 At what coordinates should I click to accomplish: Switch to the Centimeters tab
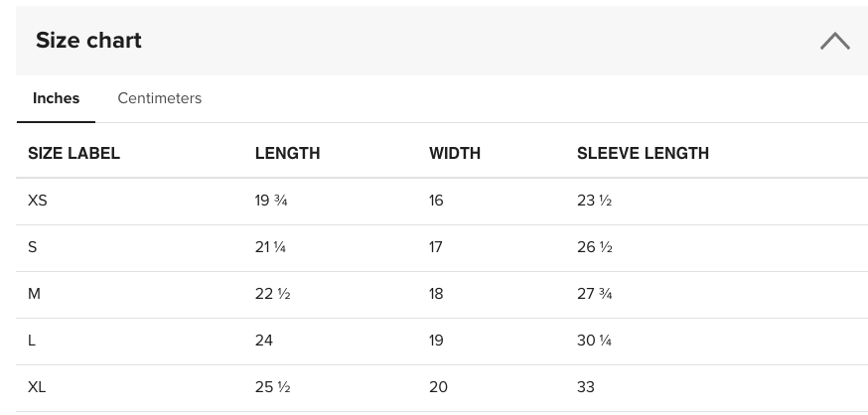pos(160,98)
